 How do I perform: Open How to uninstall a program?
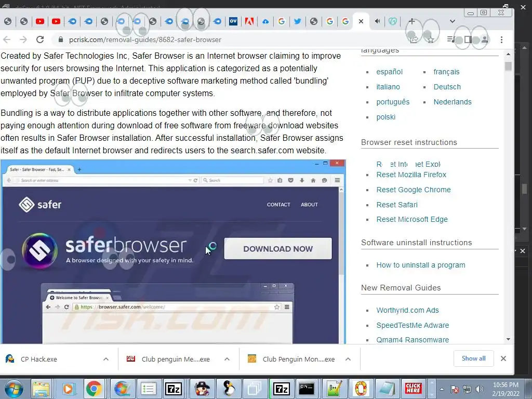tap(420, 265)
